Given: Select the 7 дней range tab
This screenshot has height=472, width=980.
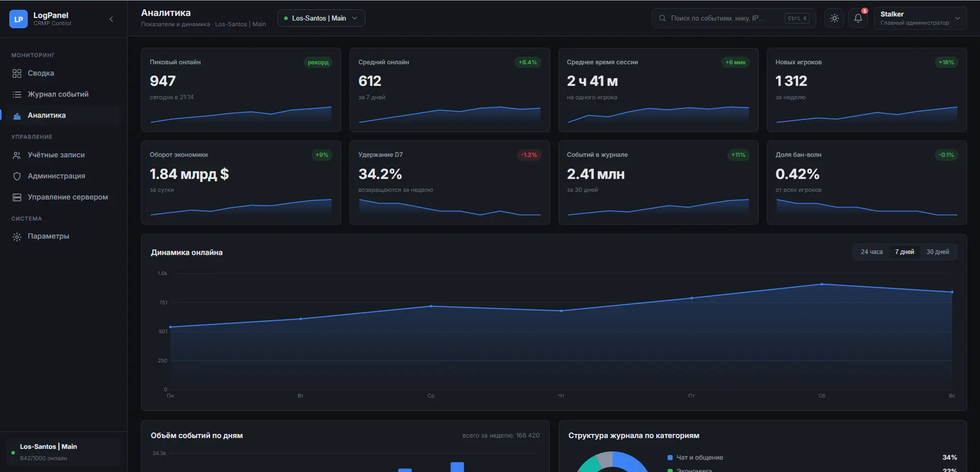Looking at the screenshot, I should click(904, 252).
